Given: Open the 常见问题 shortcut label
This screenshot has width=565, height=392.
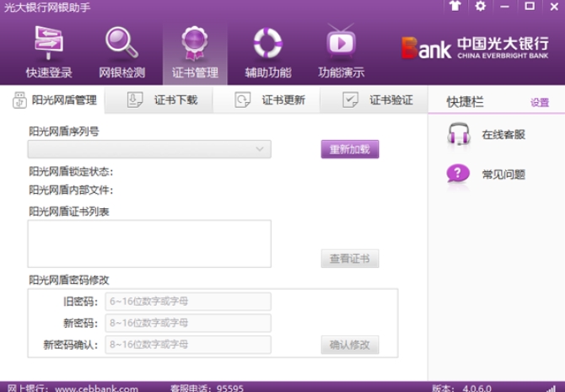Looking at the screenshot, I should (503, 175).
